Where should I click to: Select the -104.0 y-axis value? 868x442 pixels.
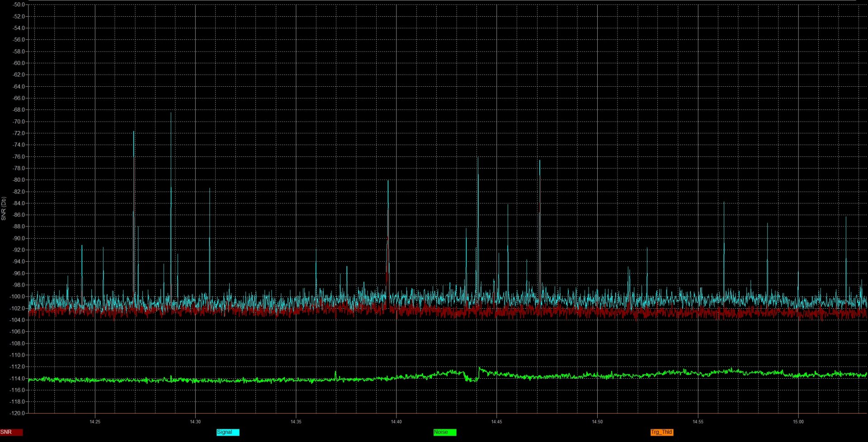click(17, 320)
